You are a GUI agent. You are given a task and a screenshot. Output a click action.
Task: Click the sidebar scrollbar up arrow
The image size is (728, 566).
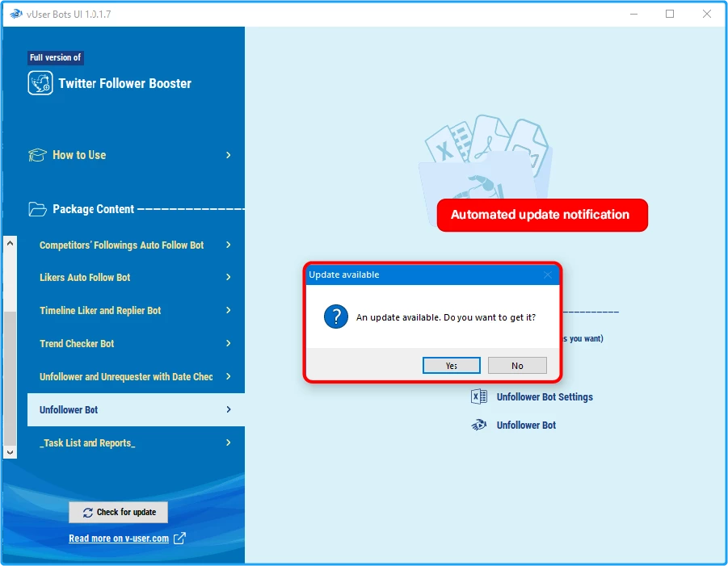pos(11,243)
